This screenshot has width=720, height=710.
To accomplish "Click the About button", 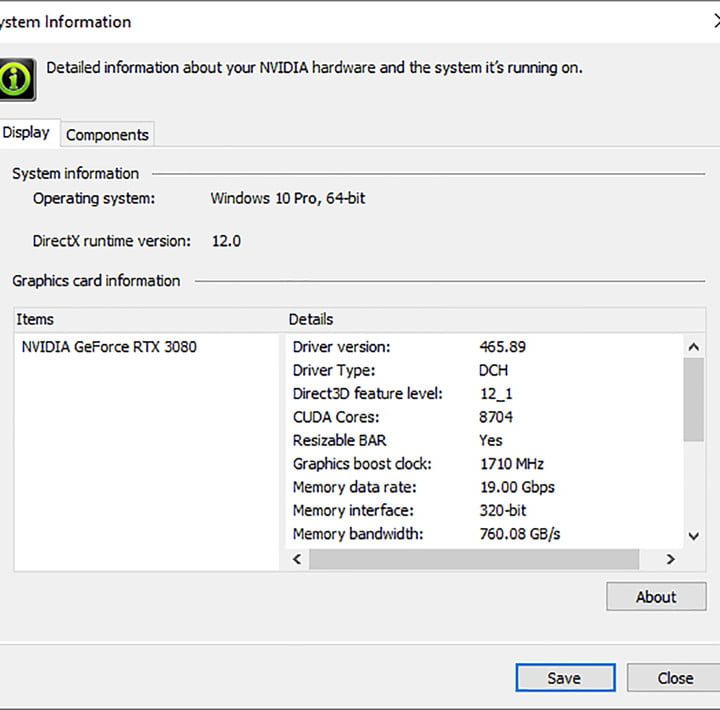I will point(656,597).
